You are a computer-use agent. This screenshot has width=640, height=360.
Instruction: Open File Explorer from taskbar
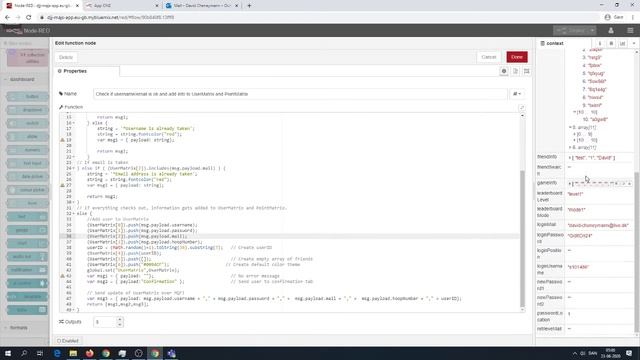[x=73, y=353]
